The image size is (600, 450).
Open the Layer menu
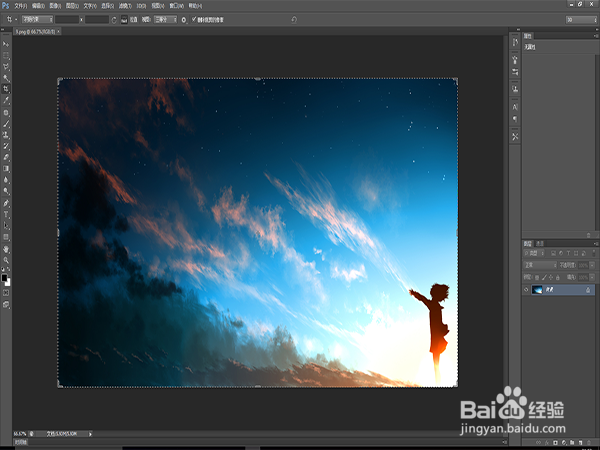point(72,6)
